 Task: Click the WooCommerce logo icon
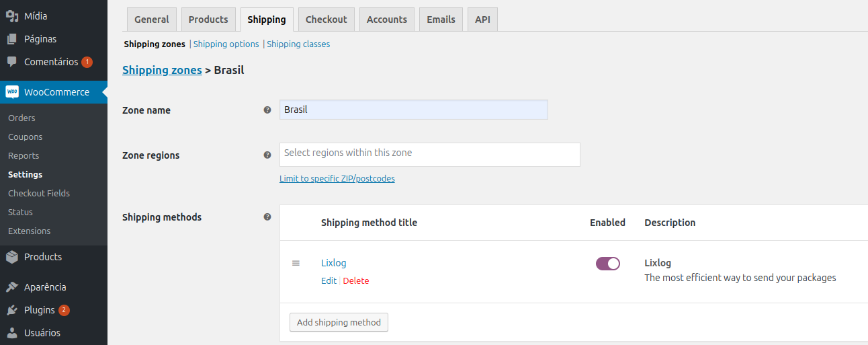[x=12, y=92]
